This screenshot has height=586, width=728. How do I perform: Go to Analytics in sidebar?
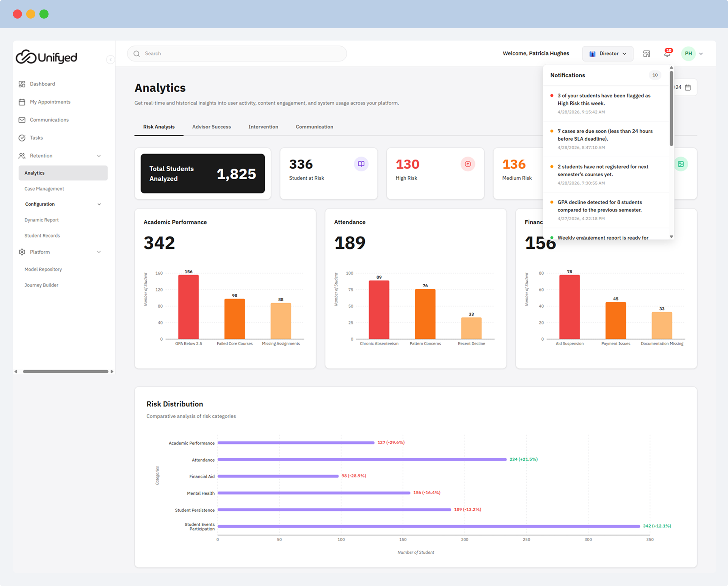[63, 173]
